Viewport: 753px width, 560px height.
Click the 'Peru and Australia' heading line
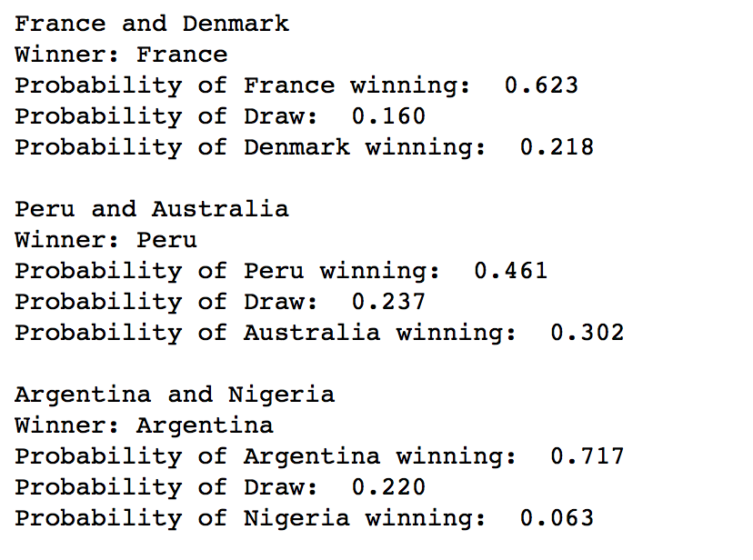[152, 209]
